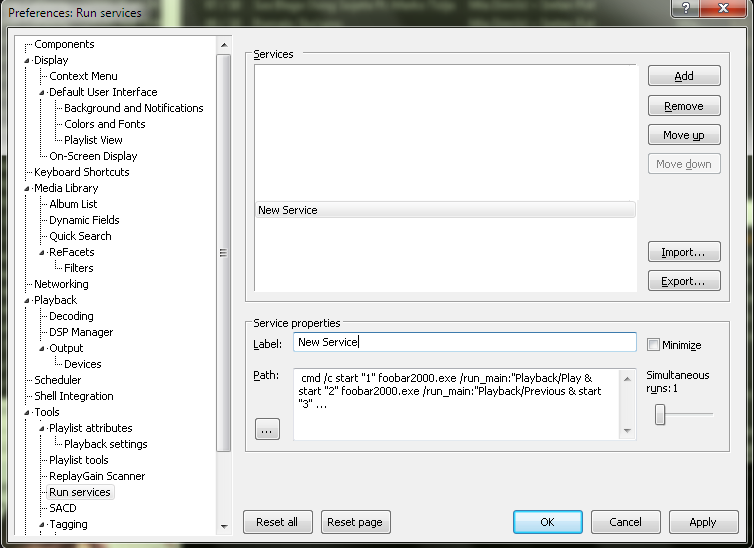Open Shell Integration page
Viewport: 754px width, 548px height.
[x=74, y=396]
